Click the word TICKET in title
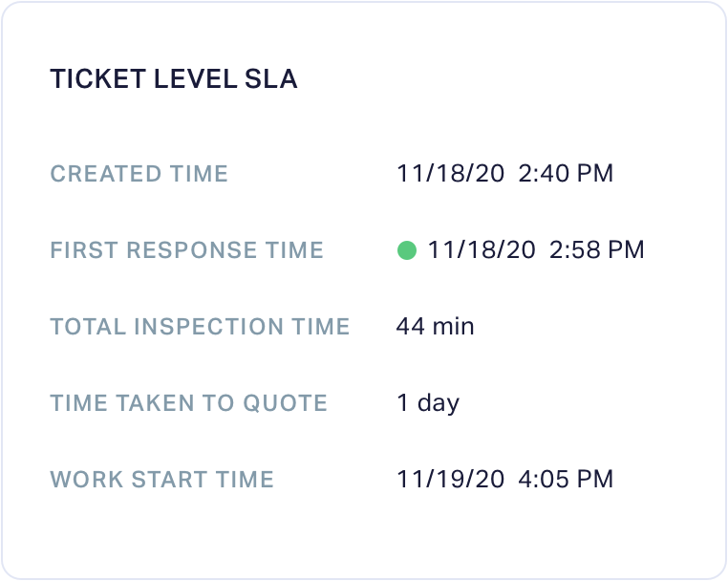This screenshot has width=728, height=581. tap(98, 78)
